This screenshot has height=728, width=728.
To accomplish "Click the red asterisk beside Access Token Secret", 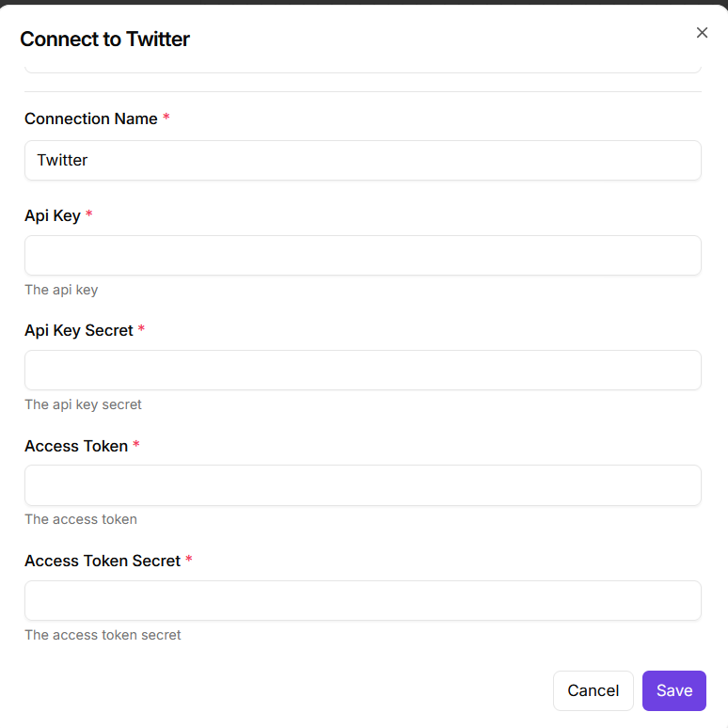I will pyautogui.click(x=188, y=561).
